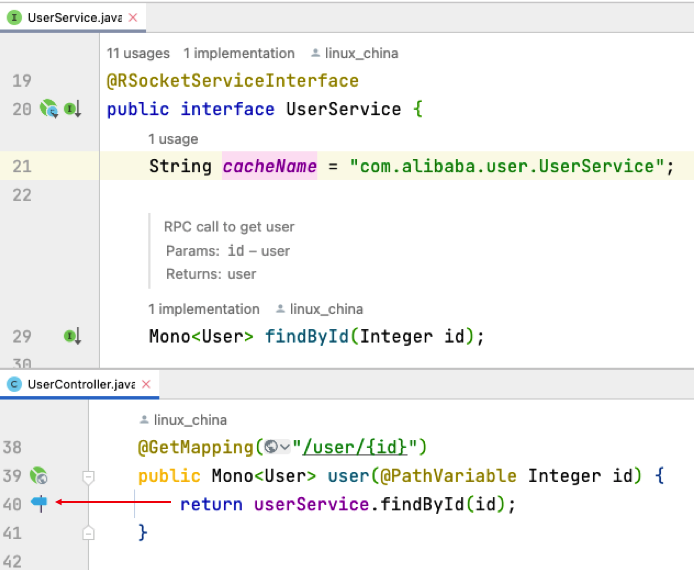This screenshot has width=697, height=570.
Task: Switch to the UserService.java tab
Action: (73, 18)
